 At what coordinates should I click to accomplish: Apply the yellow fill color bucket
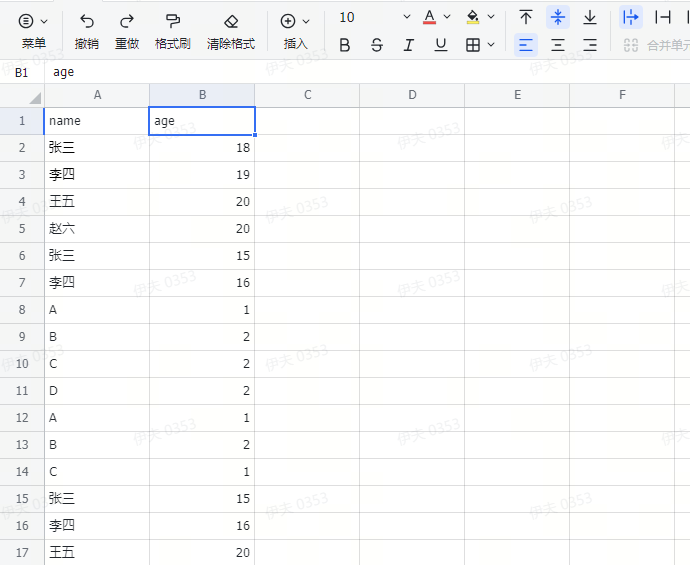click(x=473, y=17)
